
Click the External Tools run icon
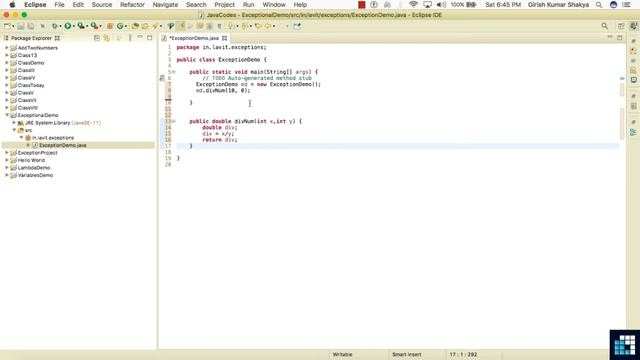click(x=94, y=26)
